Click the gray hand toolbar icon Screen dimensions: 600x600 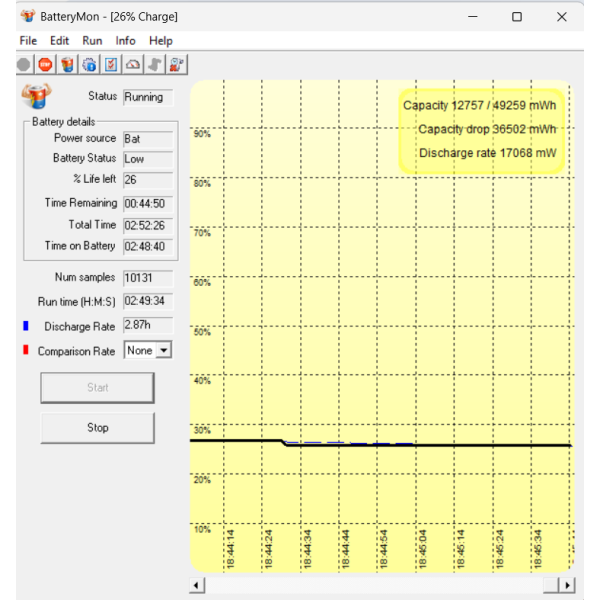[x=155, y=65]
